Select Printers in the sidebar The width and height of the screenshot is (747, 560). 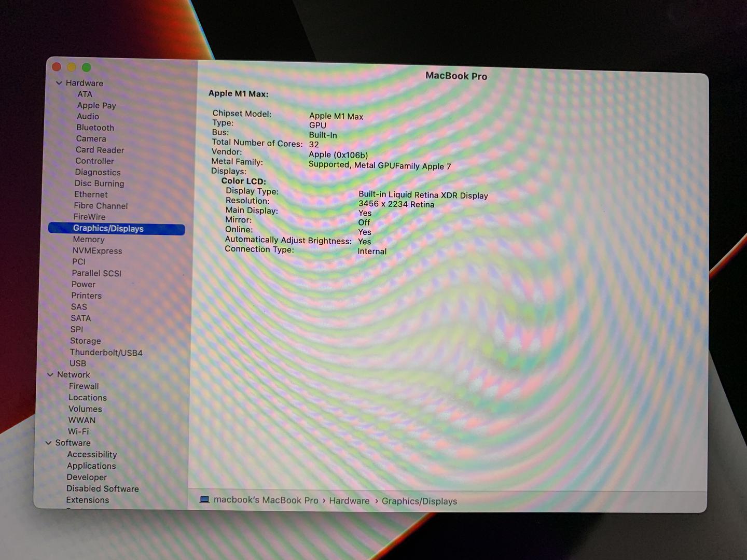(x=87, y=296)
